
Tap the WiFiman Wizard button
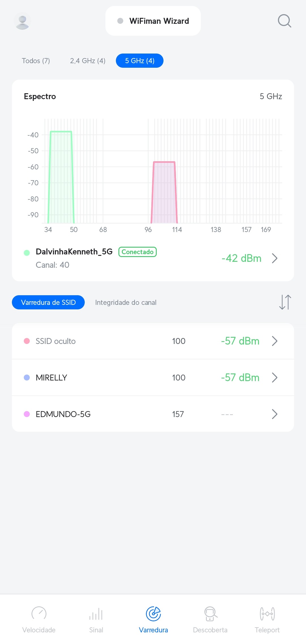[x=153, y=21]
